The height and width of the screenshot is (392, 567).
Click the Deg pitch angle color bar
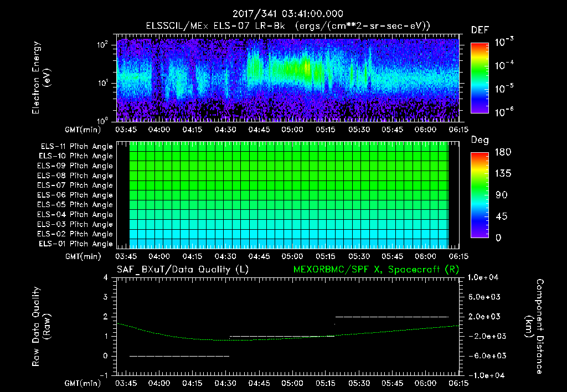480,195
